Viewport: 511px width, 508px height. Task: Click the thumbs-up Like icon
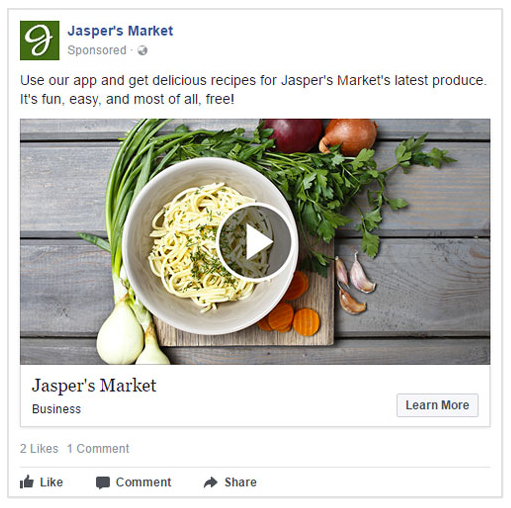click(x=27, y=482)
